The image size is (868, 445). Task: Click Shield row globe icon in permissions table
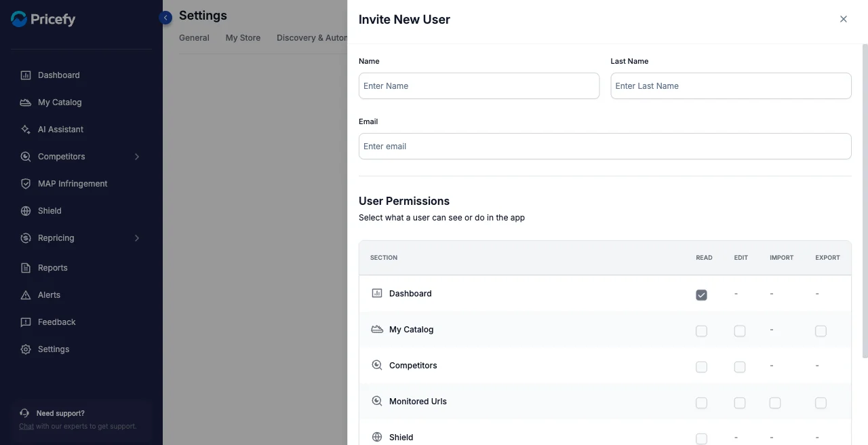click(x=377, y=437)
